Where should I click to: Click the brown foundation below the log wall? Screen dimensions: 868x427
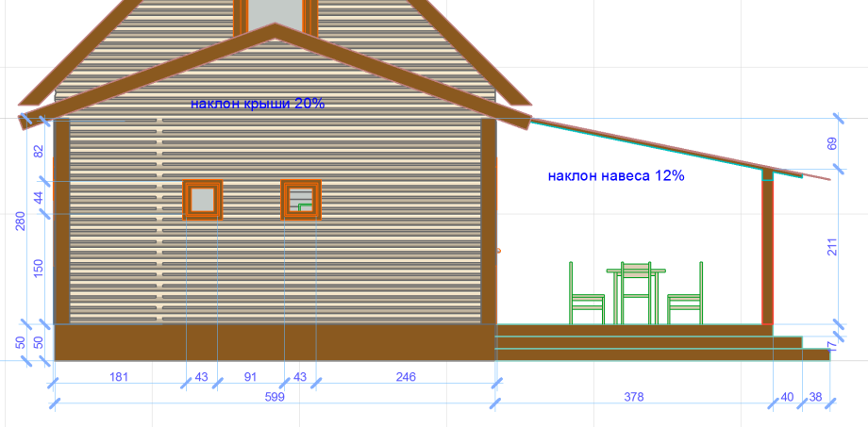[274, 341]
